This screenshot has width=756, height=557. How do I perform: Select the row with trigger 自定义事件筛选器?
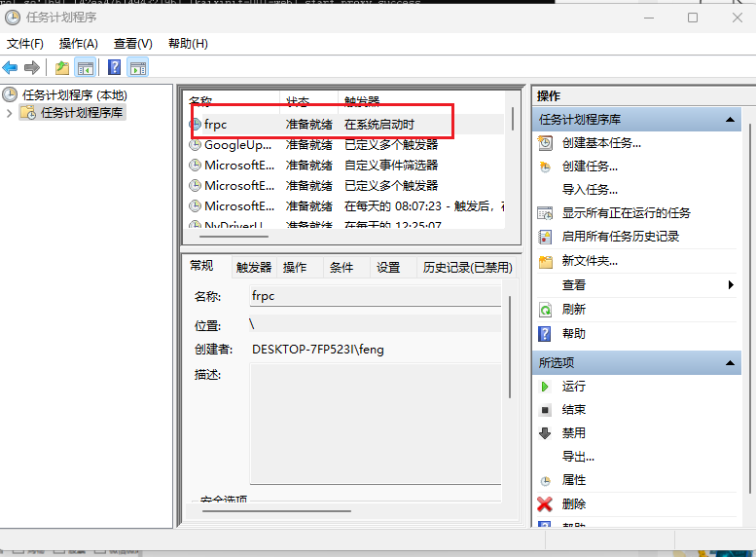pos(345,166)
